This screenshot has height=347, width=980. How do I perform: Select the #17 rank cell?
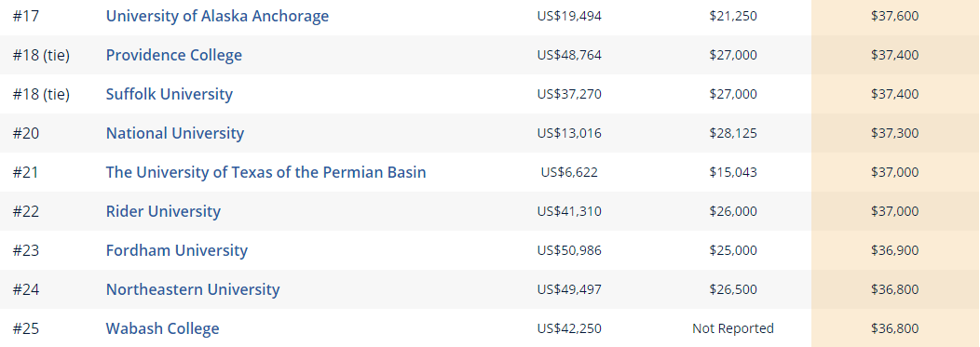26,16
